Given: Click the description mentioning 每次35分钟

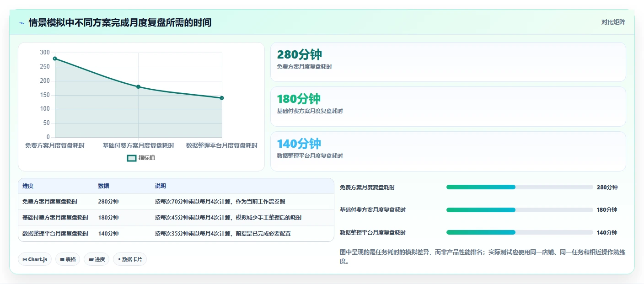Looking at the screenshot, I should coord(223,234).
